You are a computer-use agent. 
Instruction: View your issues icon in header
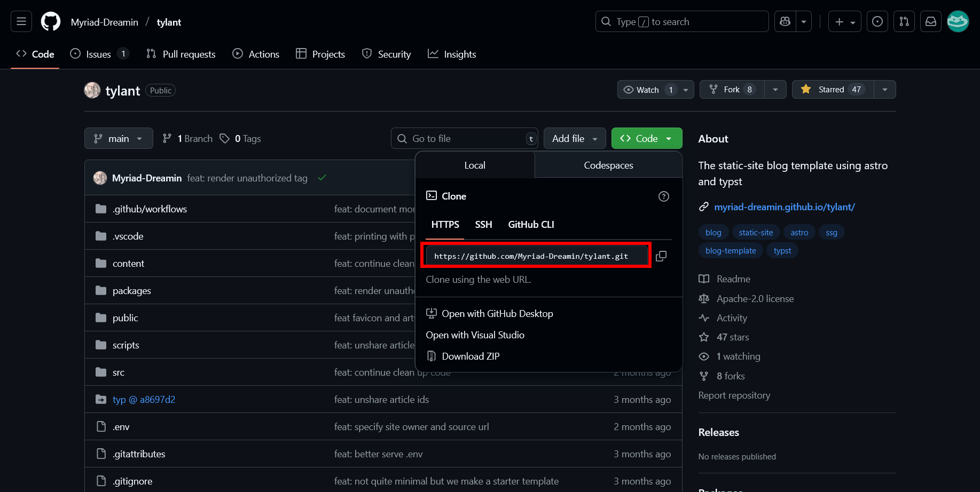coord(877,22)
